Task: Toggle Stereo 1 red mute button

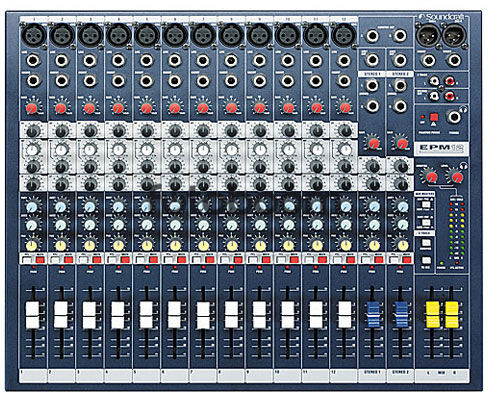Action: point(379,260)
